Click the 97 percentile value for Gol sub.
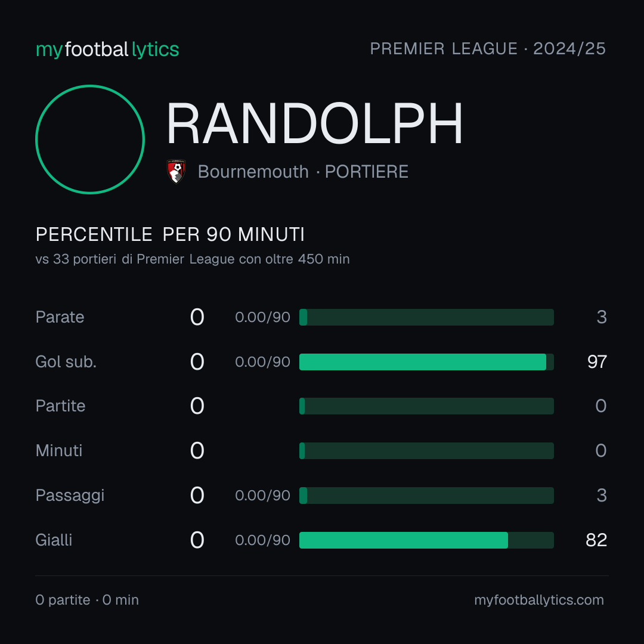 click(597, 362)
